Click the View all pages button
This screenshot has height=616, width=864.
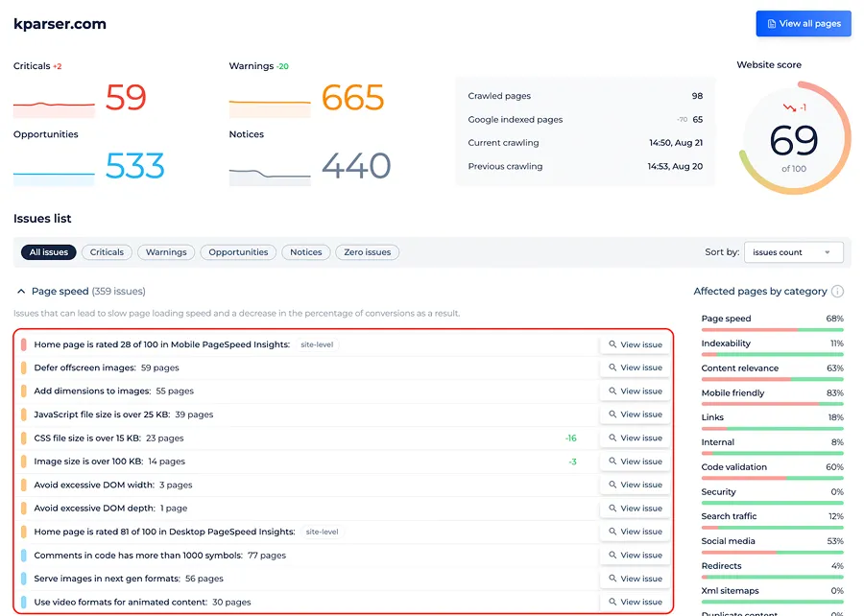[x=803, y=24]
